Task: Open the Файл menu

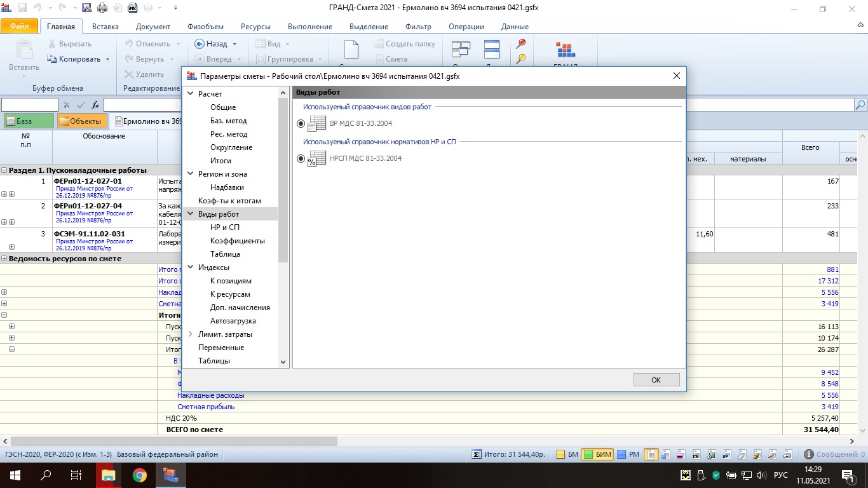Action: pos(19,27)
